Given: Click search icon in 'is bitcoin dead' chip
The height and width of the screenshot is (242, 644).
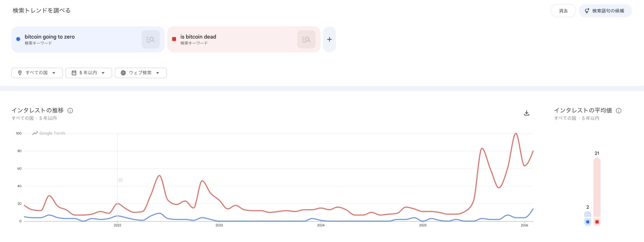Looking at the screenshot, I should [x=306, y=39].
